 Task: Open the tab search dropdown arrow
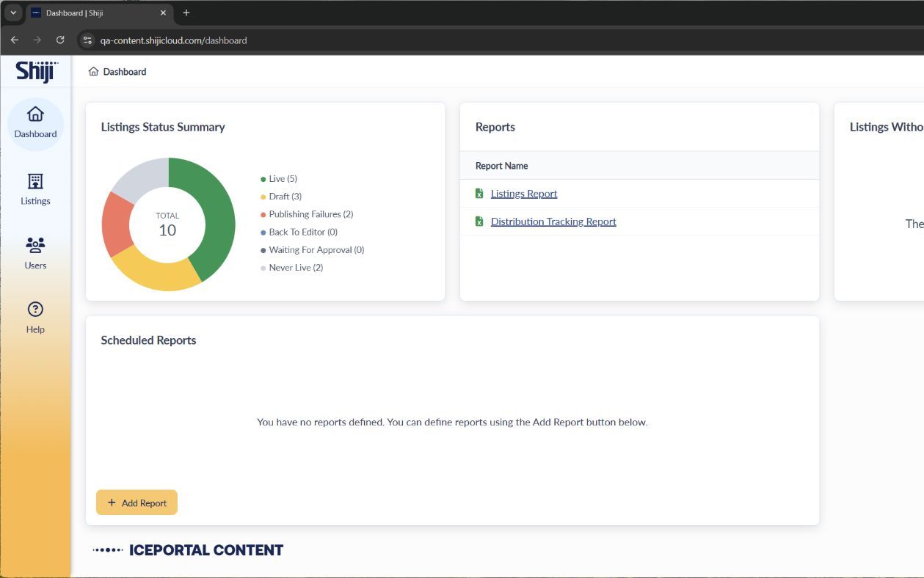tap(13, 12)
